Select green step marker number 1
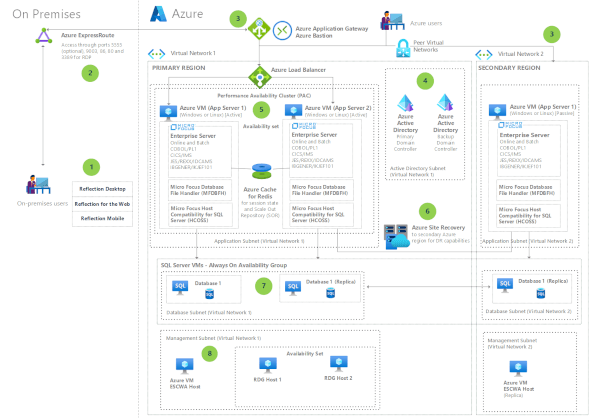 92,167
